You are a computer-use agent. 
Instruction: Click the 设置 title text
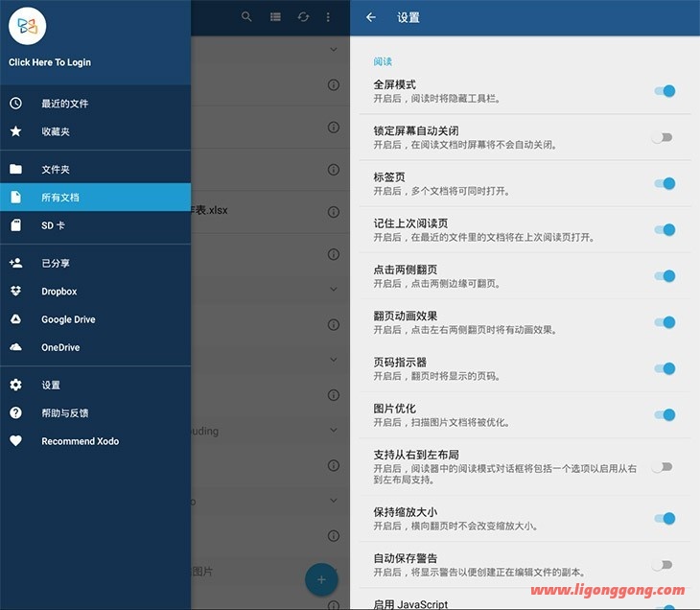pyautogui.click(x=408, y=17)
